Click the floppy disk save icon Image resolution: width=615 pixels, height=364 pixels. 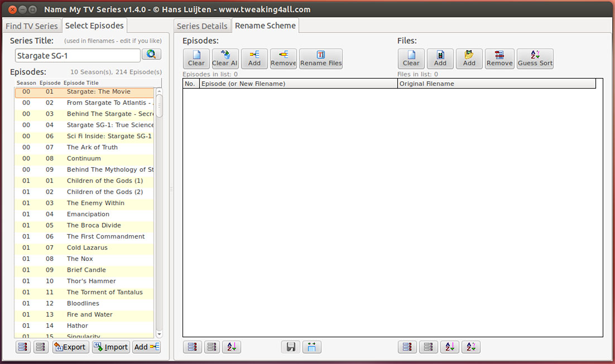pos(291,347)
